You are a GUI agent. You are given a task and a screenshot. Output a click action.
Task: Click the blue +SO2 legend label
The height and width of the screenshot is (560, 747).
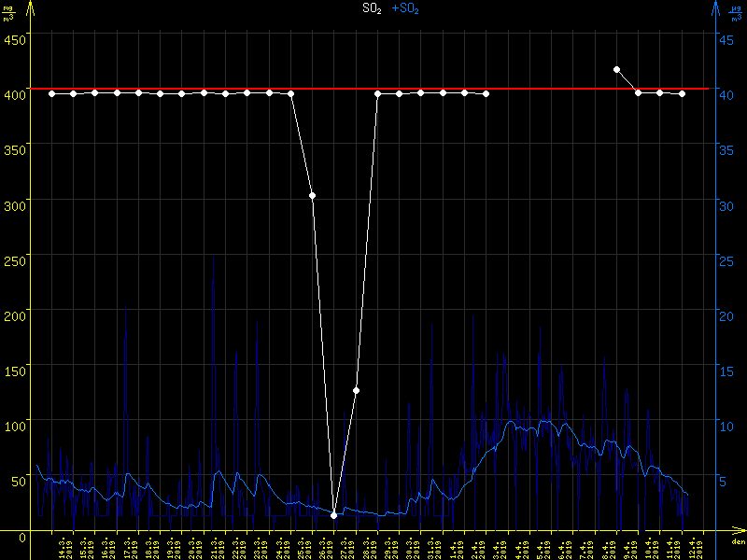[x=405, y=8]
